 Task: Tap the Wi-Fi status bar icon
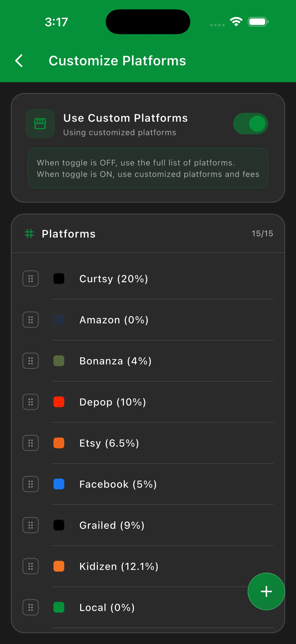click(236, 22)
